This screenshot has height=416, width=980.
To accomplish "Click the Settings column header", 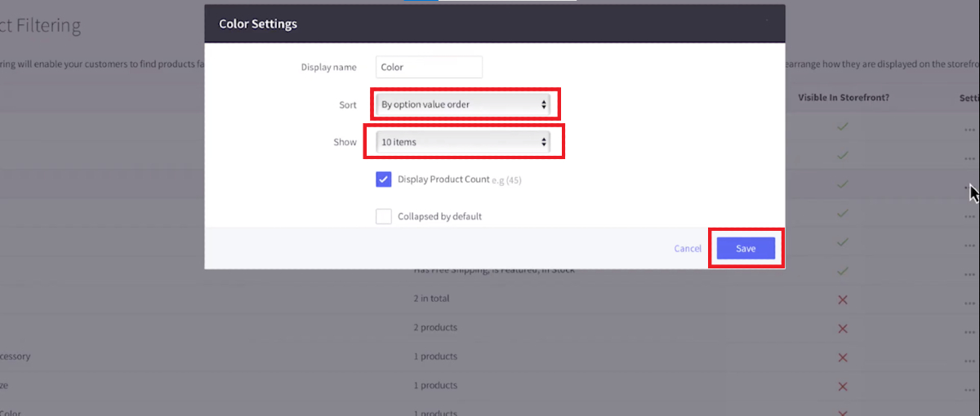I will [x=969, y=98].
